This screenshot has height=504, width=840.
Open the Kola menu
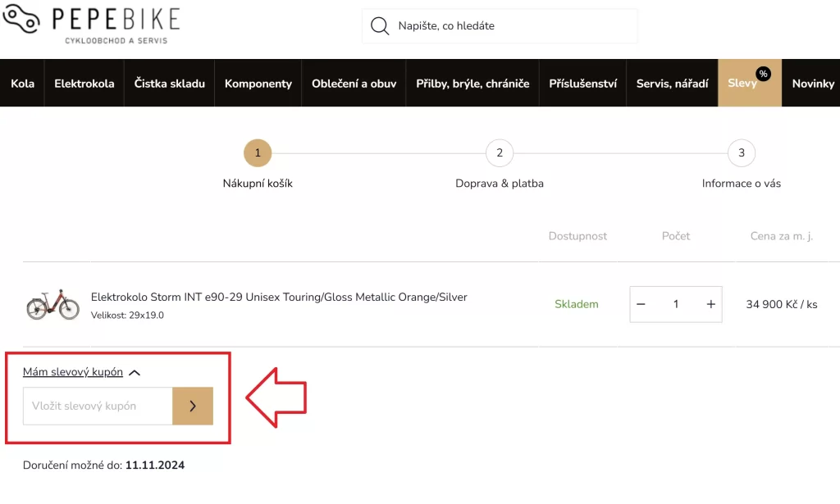22,84
